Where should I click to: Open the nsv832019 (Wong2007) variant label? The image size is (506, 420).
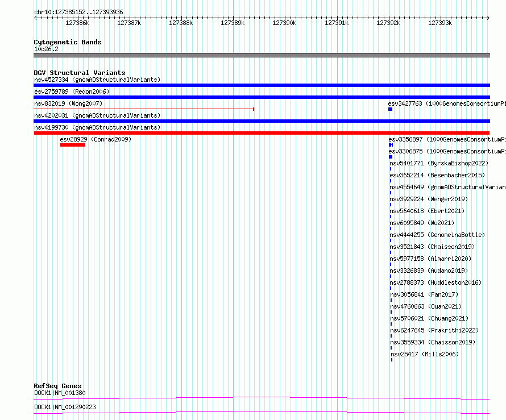click(x=68, y=103)
